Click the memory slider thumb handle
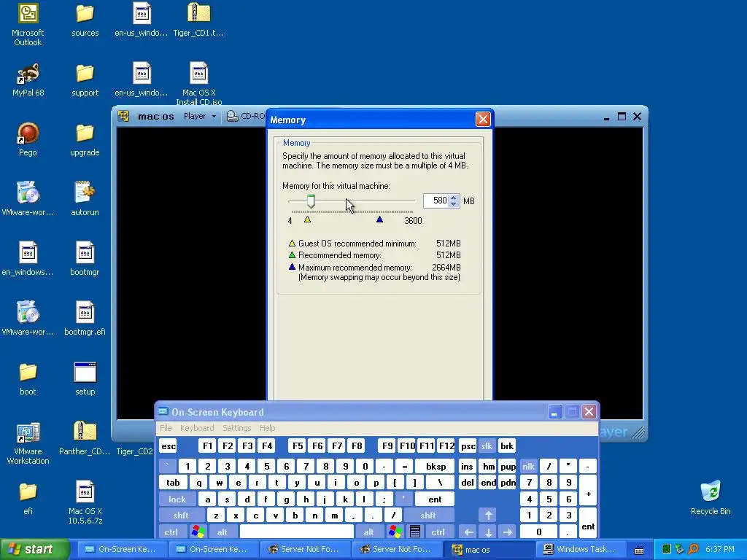This screenshot has width=747, height=560. point(311,201)
